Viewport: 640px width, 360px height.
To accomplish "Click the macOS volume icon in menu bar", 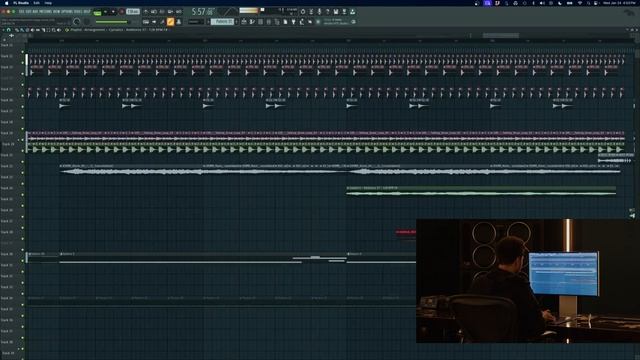I will point(542,3).
